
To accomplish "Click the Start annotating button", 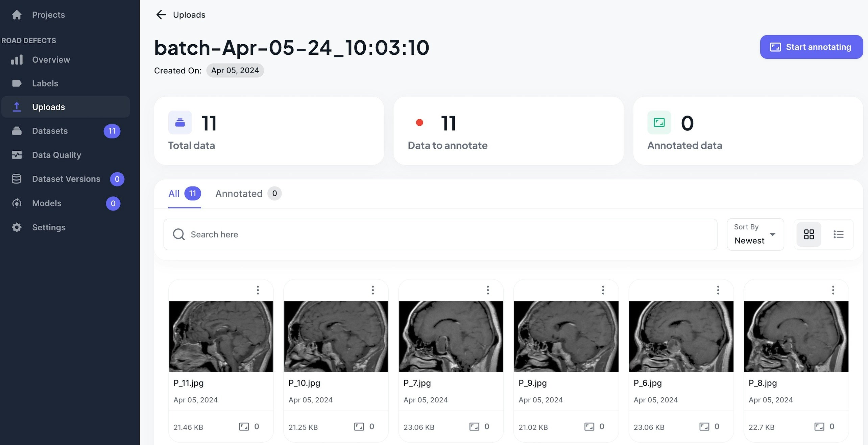I will coord(811,47).
